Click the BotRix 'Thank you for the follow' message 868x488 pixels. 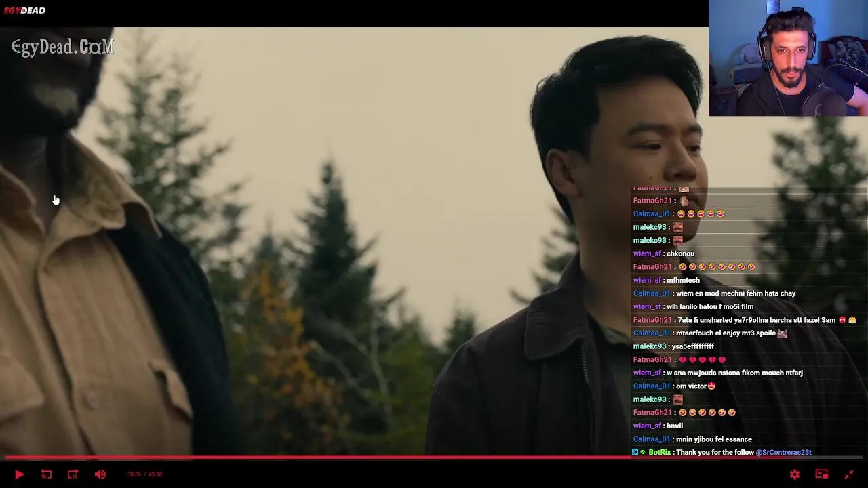[x=722, y=452]
